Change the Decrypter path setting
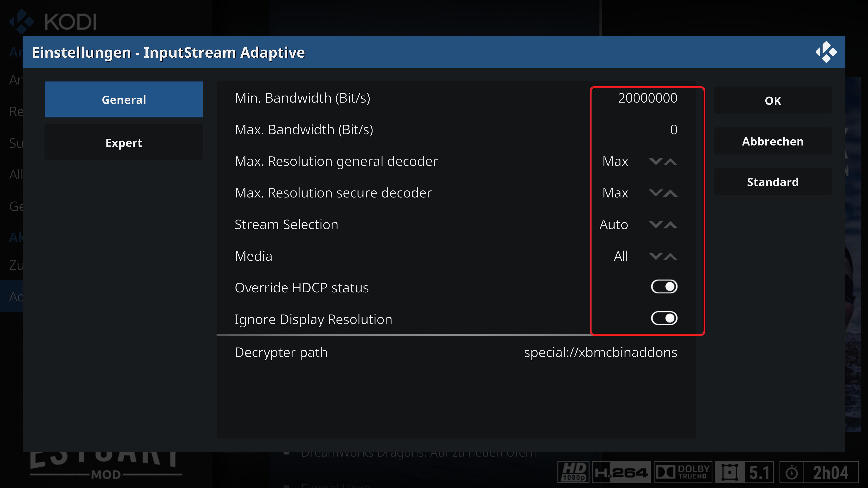The width and height of the screenshot is (868, 488). point(456,352)
